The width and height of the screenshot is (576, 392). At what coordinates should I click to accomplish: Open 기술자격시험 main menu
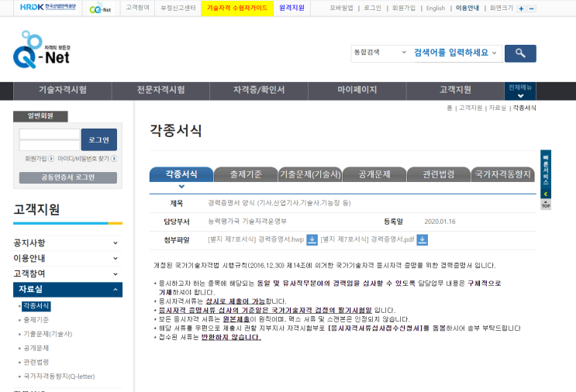click(63, 90)
